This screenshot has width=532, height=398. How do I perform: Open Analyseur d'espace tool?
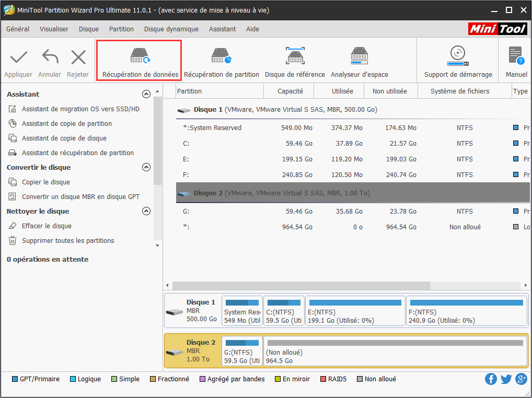tap(360, 62)
